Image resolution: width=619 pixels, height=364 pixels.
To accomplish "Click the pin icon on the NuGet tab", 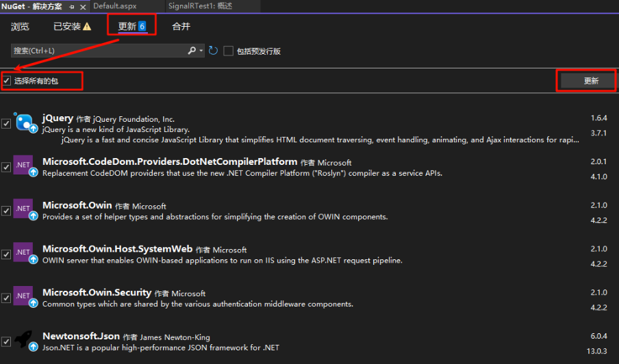I will [71, 7].
